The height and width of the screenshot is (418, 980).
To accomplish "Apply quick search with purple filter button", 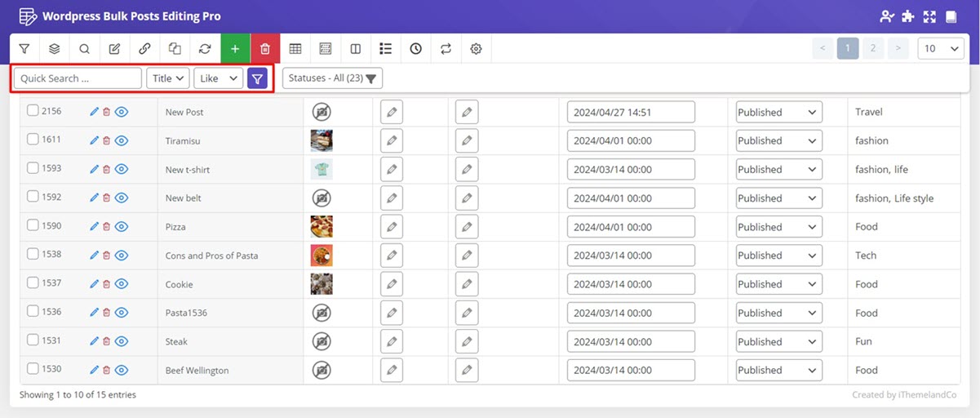I will click(258, 78).
